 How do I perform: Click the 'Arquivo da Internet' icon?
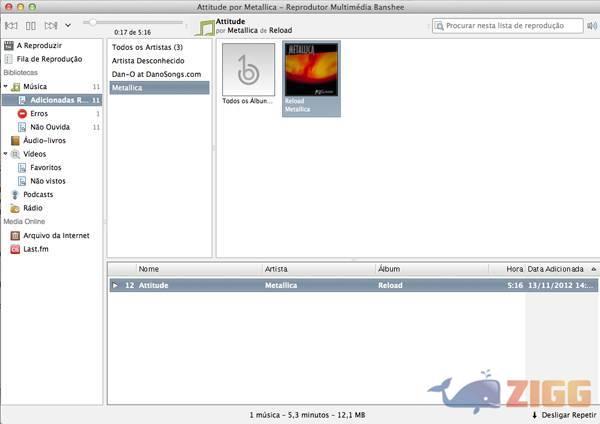[x=15, y=235]
